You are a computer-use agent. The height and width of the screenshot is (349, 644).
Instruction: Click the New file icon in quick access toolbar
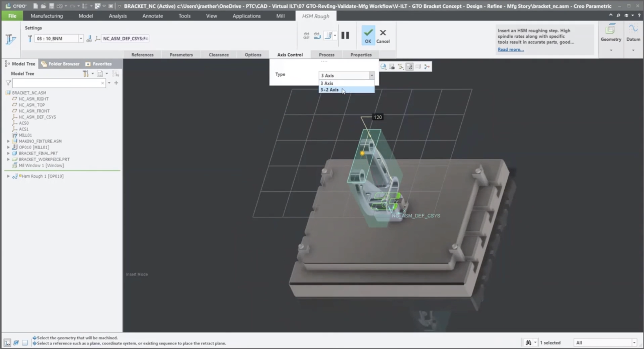[35, 6]
